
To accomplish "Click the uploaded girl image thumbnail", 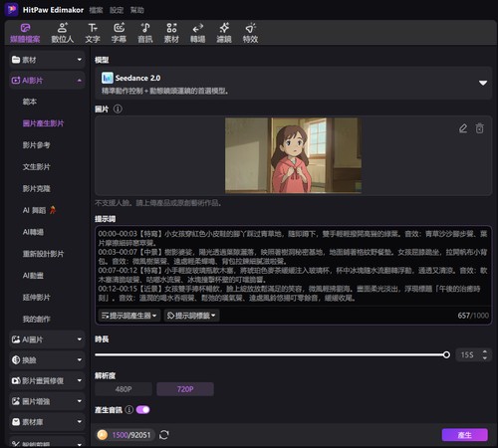I will click(293, 155).
